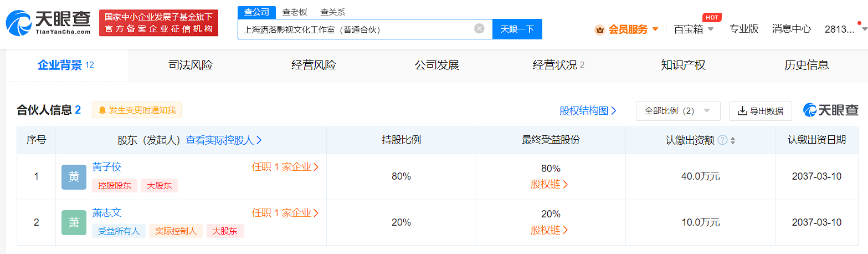This screenshot has width=868, height=254.
Task: Click the 序号 column header
Action: [36, 140]
